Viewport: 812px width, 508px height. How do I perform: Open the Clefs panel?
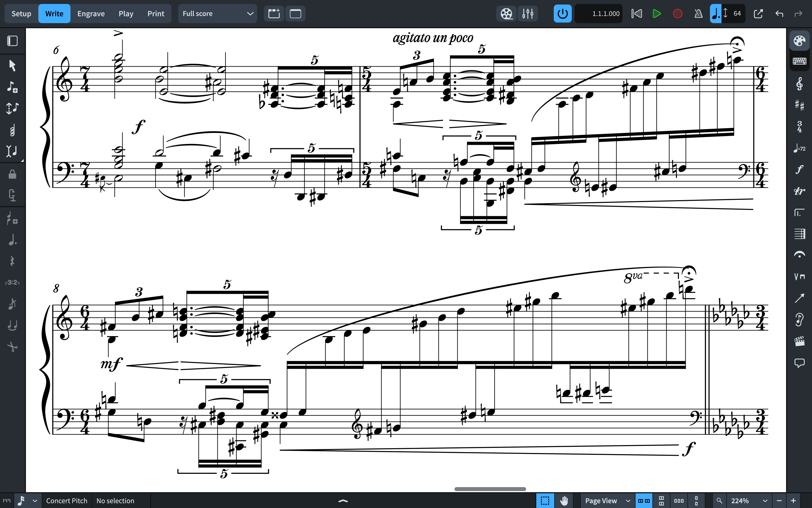pos(799,84)
